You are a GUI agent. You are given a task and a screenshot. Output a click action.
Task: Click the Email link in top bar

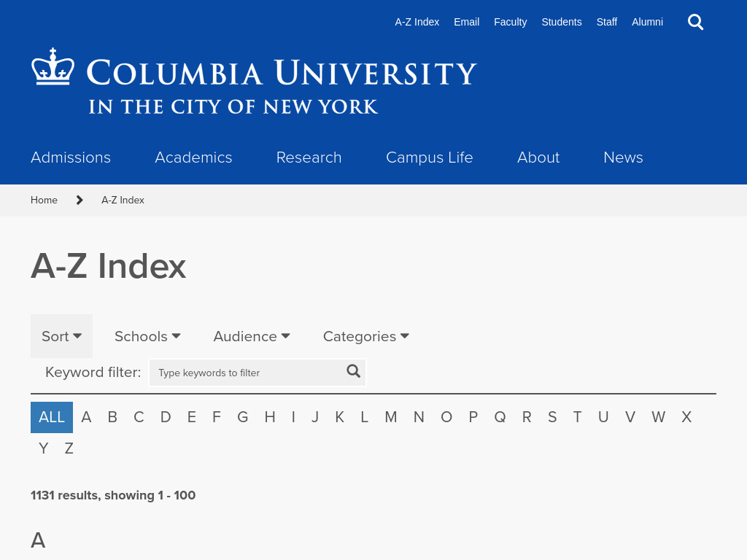pos(466,22)
